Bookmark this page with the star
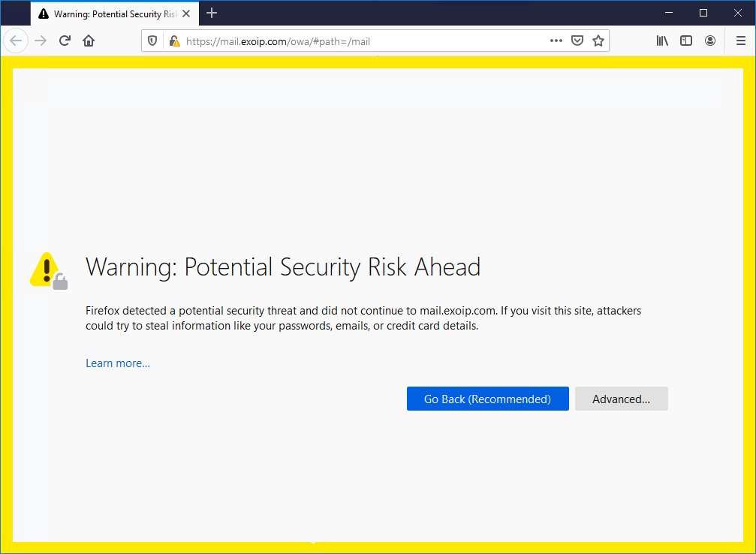The image size is (756, 554). 598,41
